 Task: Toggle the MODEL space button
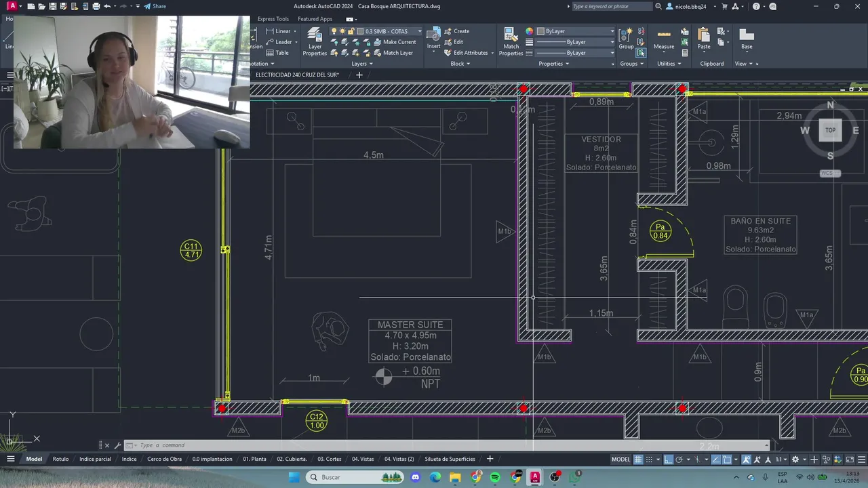pyautogui.click(x=620, y=460)
